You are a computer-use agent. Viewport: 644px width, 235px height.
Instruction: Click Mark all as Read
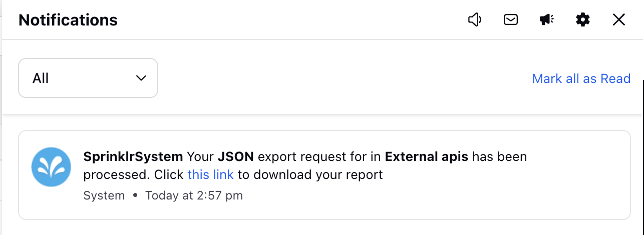581,78
